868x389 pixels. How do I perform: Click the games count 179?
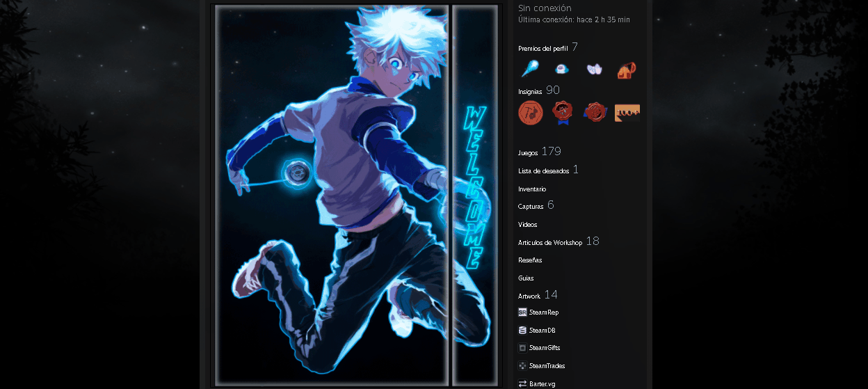(551, 151)
